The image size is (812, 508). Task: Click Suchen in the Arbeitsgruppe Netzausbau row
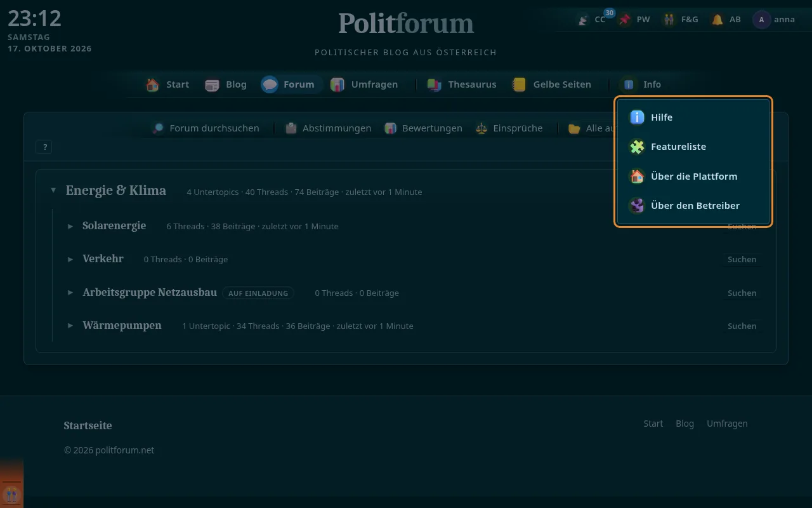click(742, 293)
